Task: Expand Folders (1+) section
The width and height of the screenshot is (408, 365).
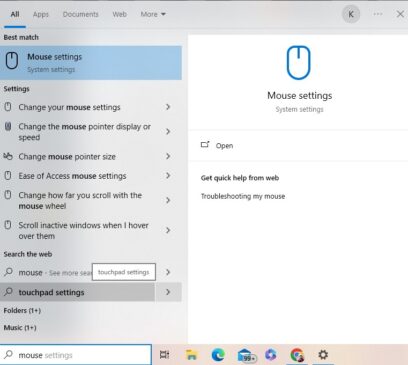Action: [22, 310]
